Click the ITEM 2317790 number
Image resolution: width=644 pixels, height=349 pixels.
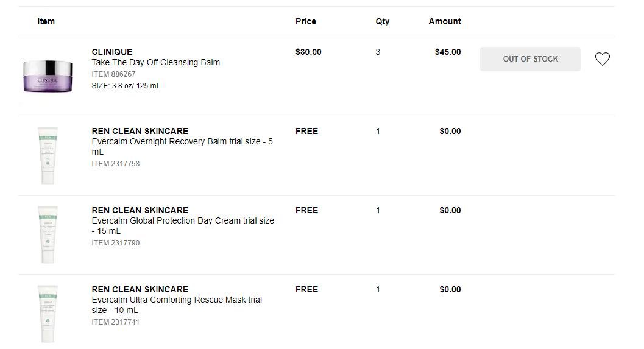click(116, 243)
